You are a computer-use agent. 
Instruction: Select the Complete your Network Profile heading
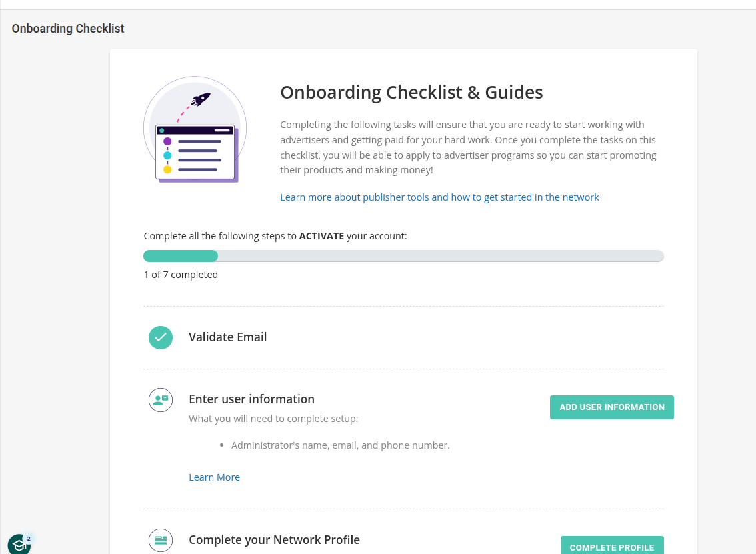(274, 540)
